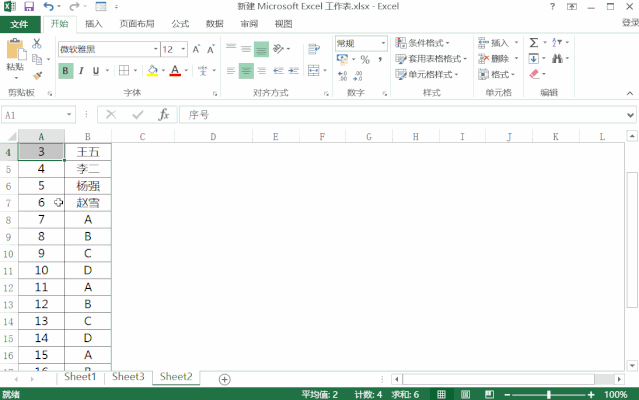Click the Name Box showing A1
639x400 pixels.
pos(38,115)
